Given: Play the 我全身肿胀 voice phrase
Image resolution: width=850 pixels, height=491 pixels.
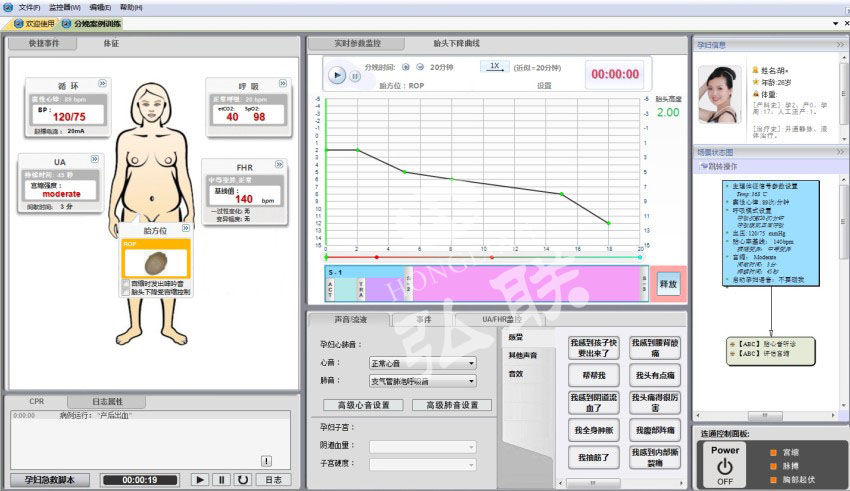Looking at the screenshot, I should pos(594,430).
